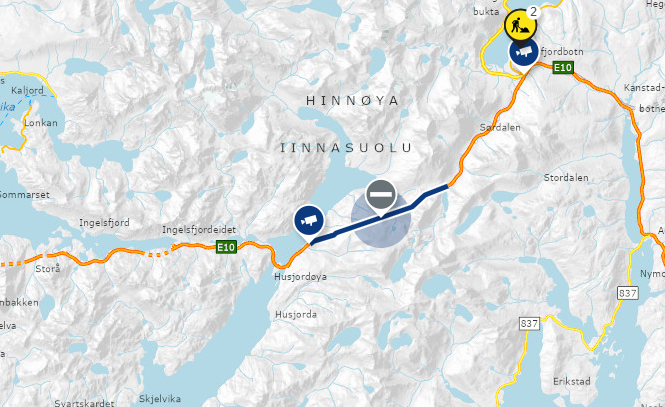
Task: Click E10 road shield near Fjordbotn
Action: (x=563, y=67)
